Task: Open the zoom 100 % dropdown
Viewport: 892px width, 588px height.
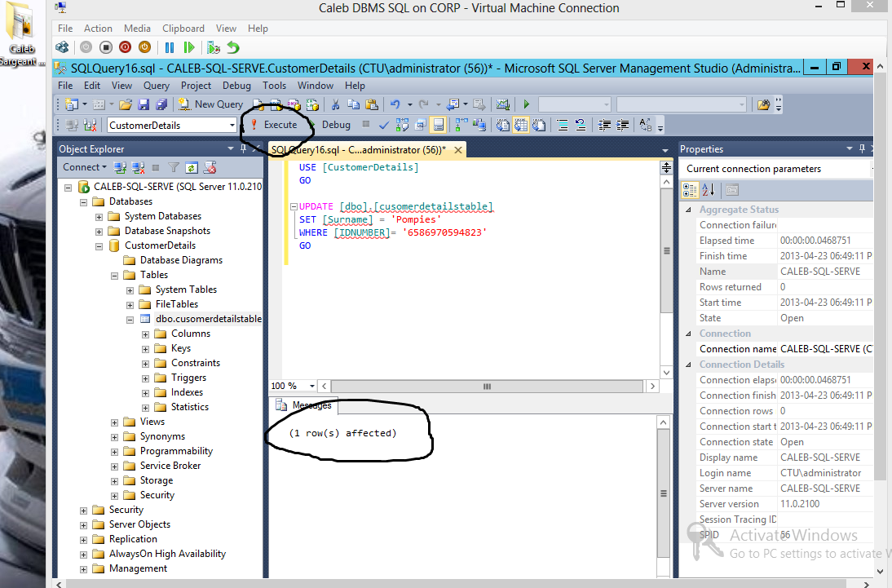Action: pos(311,386)
